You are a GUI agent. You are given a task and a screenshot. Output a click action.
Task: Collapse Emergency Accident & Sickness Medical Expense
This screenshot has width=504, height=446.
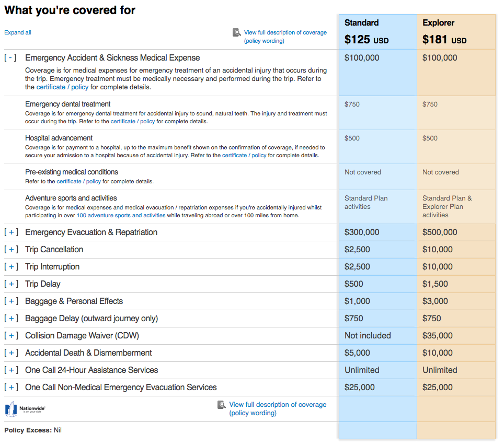(x=10, y=58)
